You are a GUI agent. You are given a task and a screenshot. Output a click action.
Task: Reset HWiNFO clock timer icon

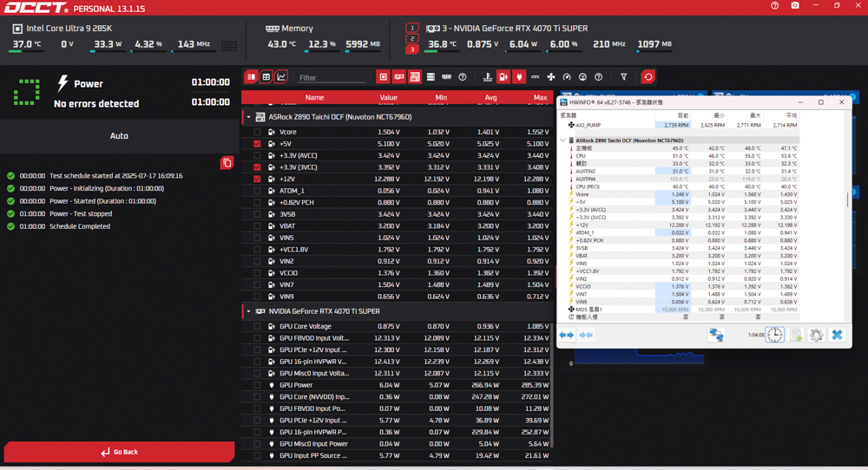click(x=775, y=335)
